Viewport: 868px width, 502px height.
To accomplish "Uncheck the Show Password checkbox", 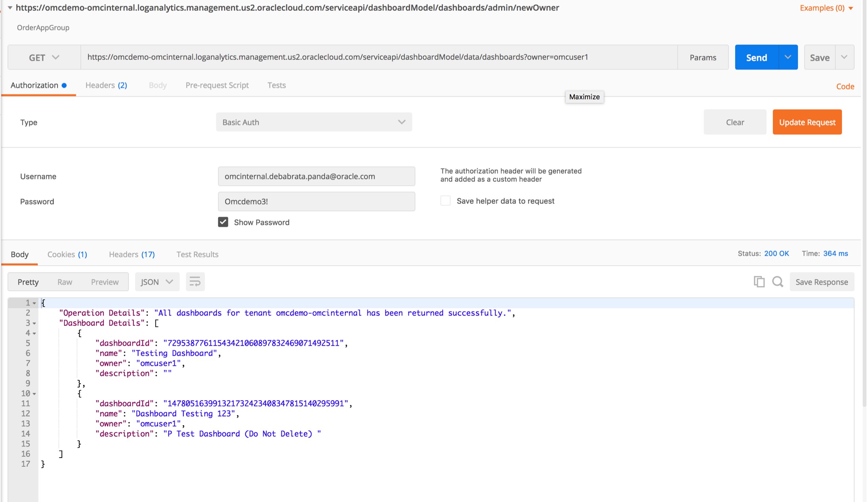I will [223, 222].
